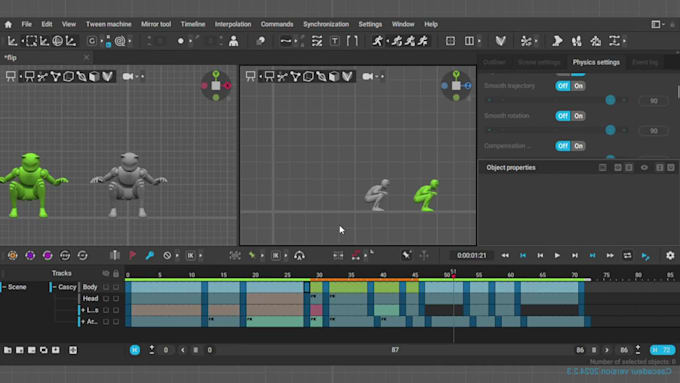
Task: Click the orange AutoPhysics icon in timeline toolbar
Action: point(13,255)
